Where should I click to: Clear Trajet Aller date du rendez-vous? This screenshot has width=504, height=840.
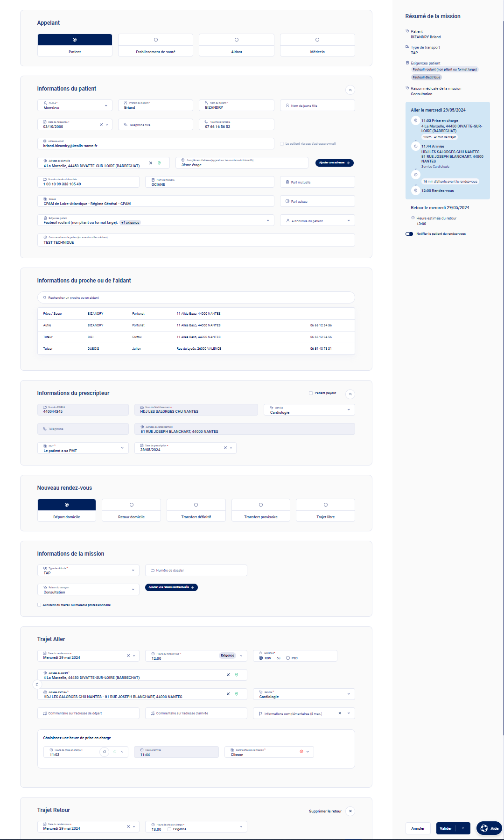128,656
